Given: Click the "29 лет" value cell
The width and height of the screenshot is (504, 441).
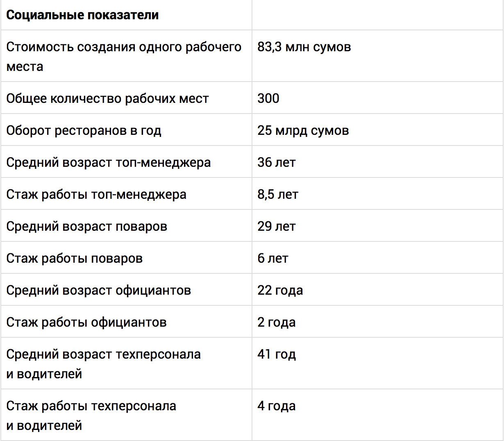Looking at the screenshot, I should pos(277,227).
